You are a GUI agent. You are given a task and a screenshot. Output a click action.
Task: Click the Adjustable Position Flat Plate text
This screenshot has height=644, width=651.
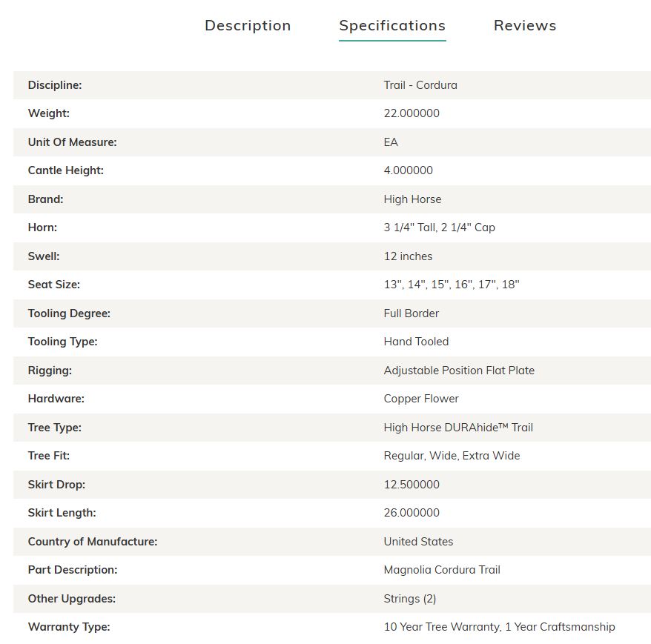point(459,370)
